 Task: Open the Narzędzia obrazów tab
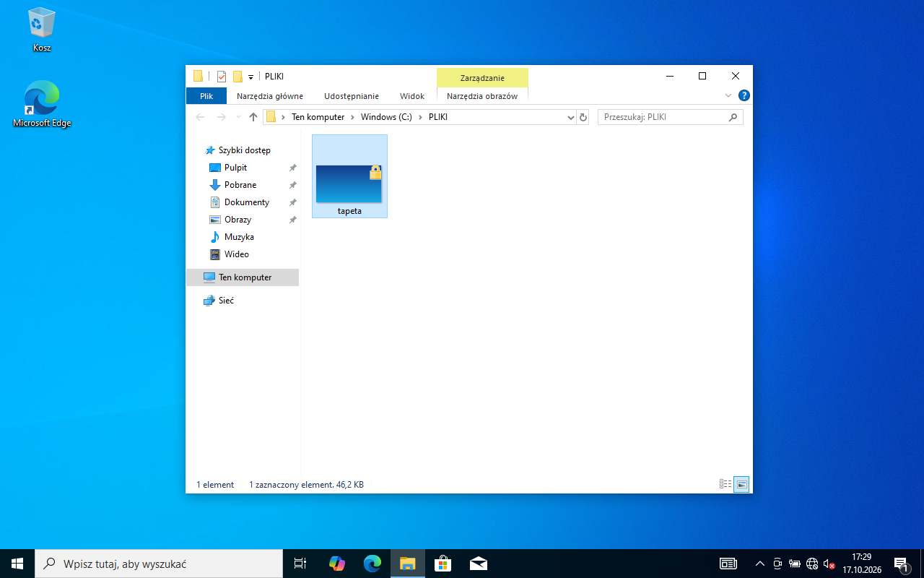(x=482, y=96)
